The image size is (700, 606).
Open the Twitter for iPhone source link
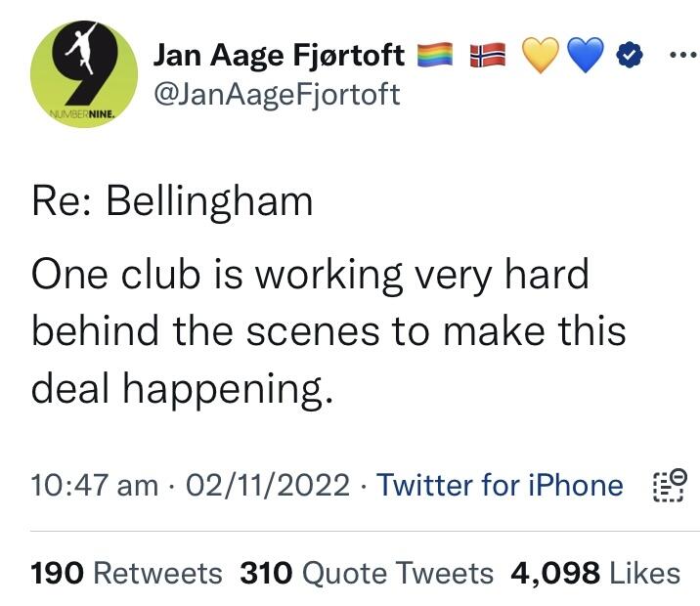point(500,485)
